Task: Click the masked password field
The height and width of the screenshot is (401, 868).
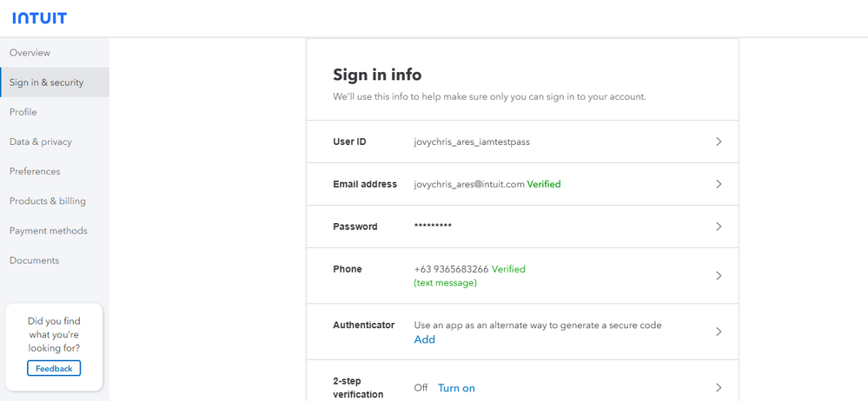Action: [433, 227]
